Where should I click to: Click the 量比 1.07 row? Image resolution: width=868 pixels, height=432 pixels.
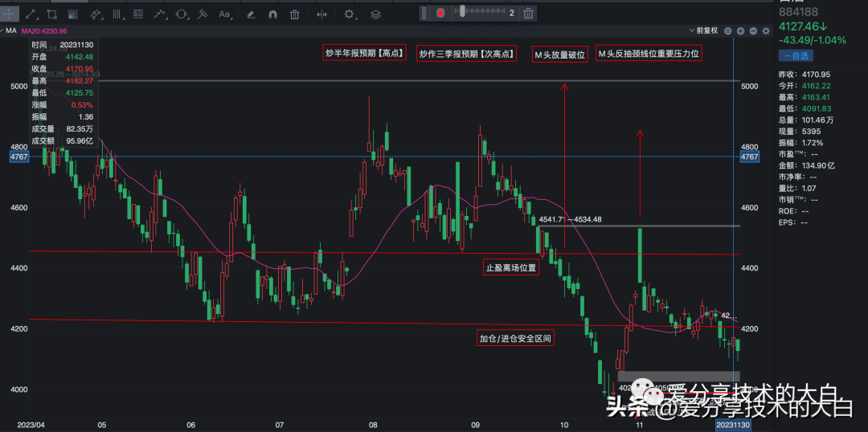point(798,188)
